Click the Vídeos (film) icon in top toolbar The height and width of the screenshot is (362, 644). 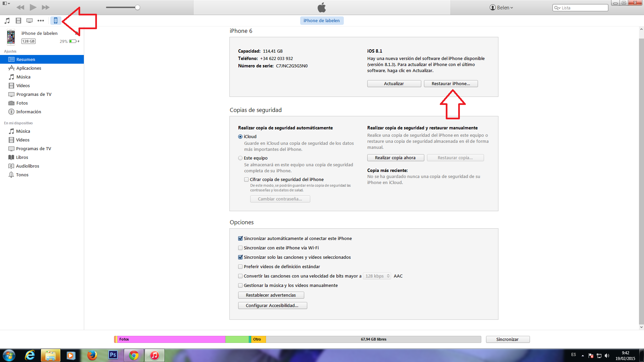tap(18, 20)
